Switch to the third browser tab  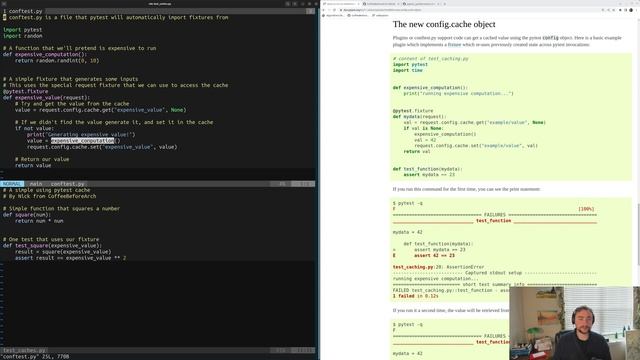click(420, 4)
